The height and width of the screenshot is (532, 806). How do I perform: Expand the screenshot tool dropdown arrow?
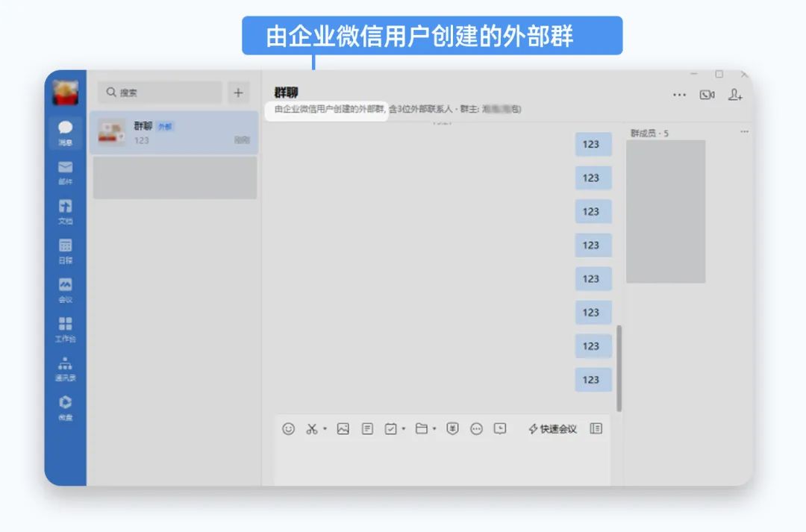coord(325,429)
